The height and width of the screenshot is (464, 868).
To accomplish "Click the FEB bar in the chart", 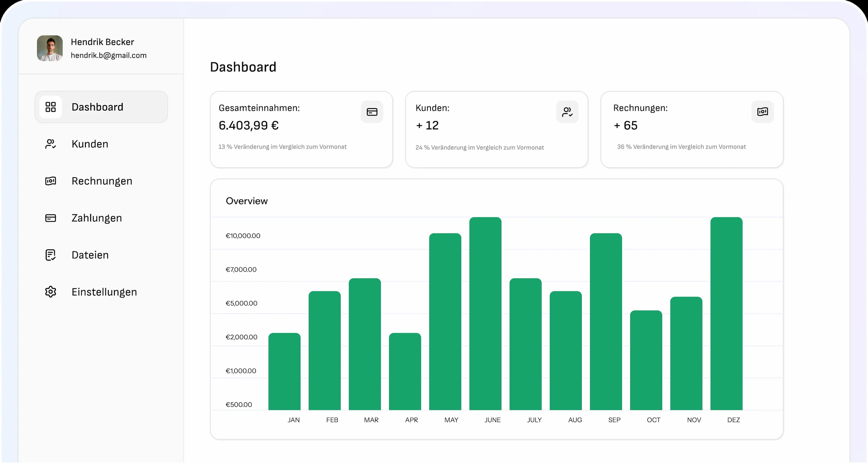I will tap(325, 350).
